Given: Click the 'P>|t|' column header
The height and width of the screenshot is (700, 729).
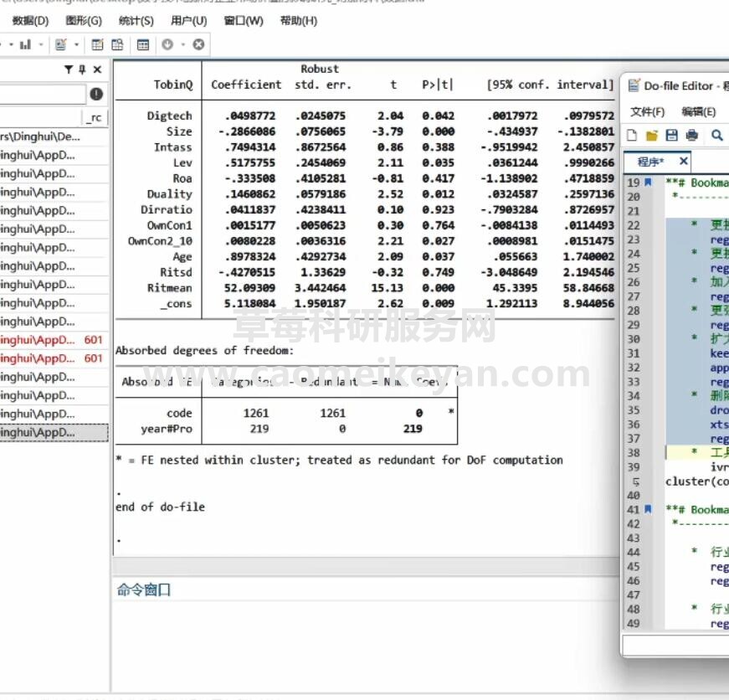Looking at the screenshot, I should tap(437, 85).
